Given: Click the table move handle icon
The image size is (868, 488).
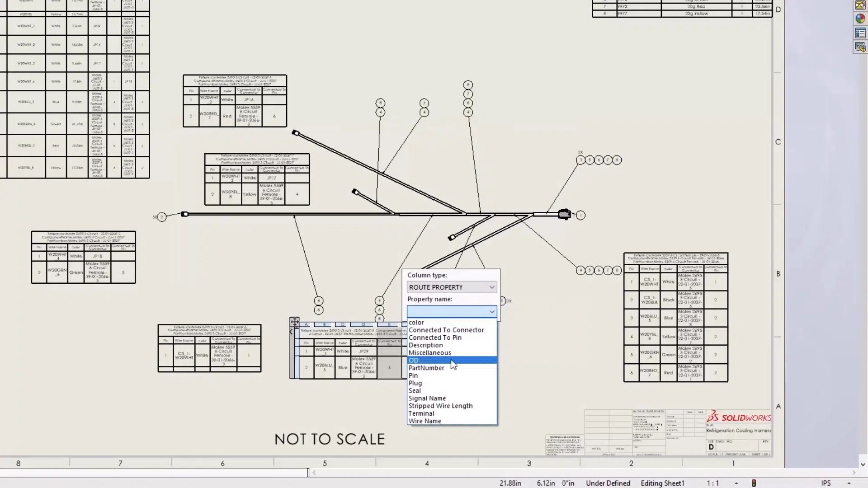Looking at the screenshot, I should click(x=294, y=322).
